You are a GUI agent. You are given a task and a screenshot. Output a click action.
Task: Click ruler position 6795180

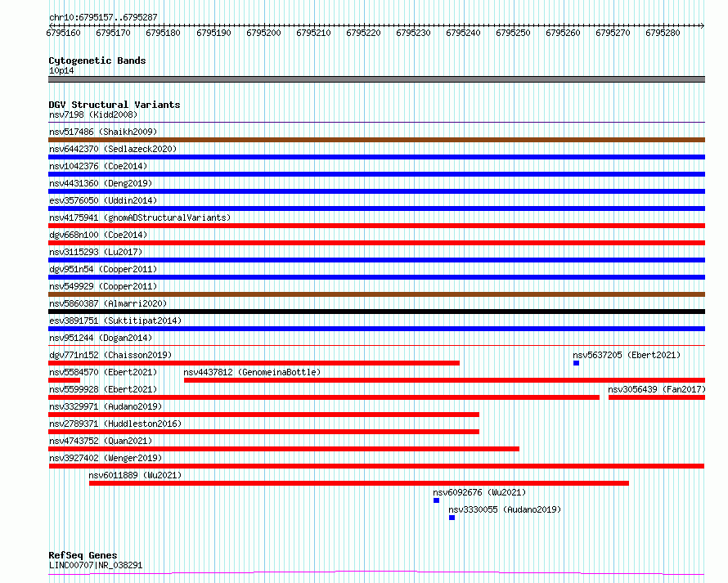pyautogui.click(x=163, y=33)
